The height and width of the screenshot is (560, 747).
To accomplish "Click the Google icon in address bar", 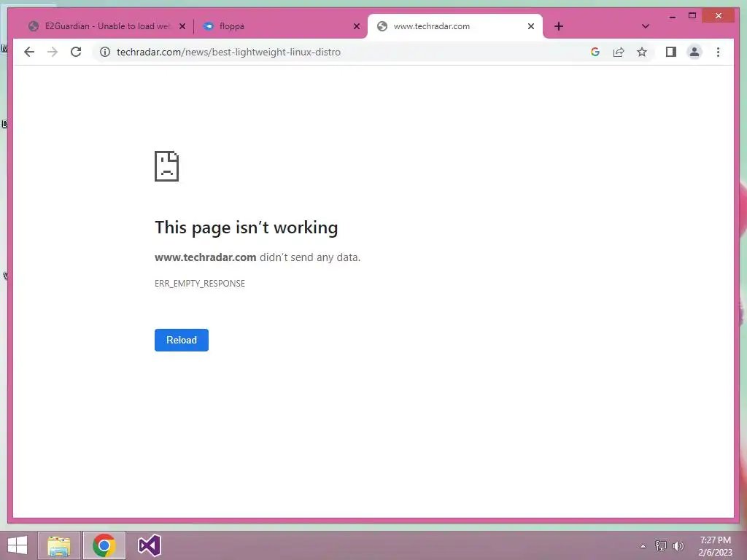I will pyautogui.click(x=595, y=52).
